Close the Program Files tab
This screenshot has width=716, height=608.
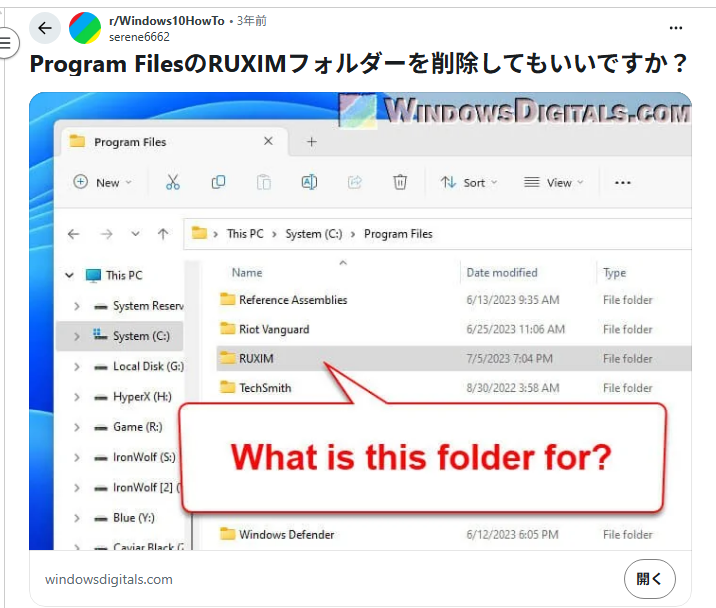tap(268, 141)
